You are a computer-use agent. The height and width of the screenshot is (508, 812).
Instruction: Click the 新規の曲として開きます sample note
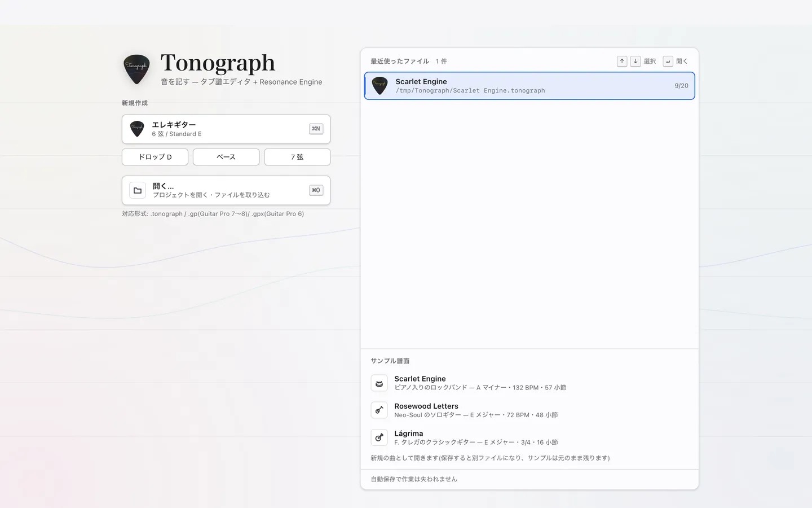(x=490, y=458)
